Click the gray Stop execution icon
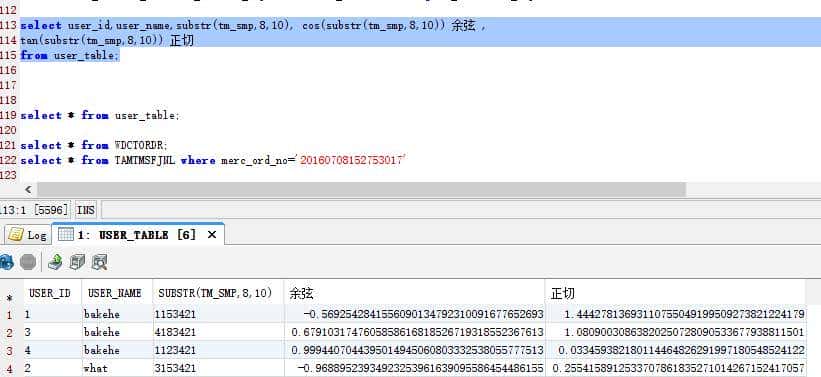The width and height of the screenshot is (821, 377). click(x=28, y=262)
